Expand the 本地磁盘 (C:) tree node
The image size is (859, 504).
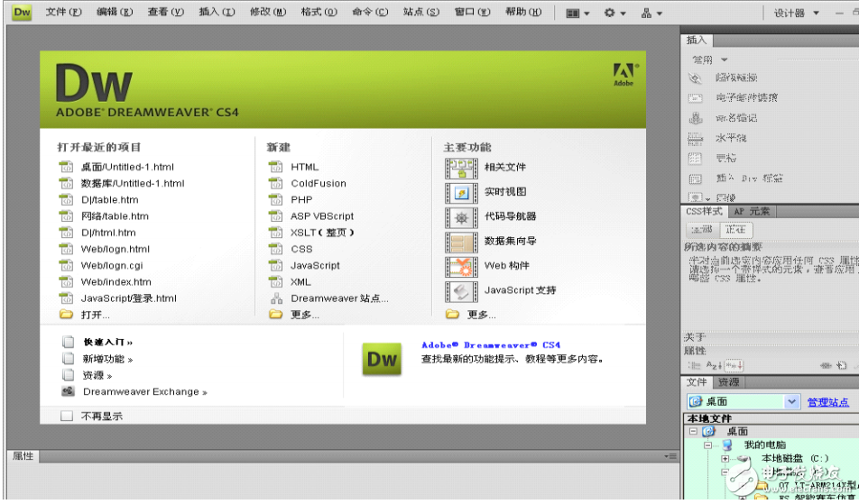[x=725, y=458]
